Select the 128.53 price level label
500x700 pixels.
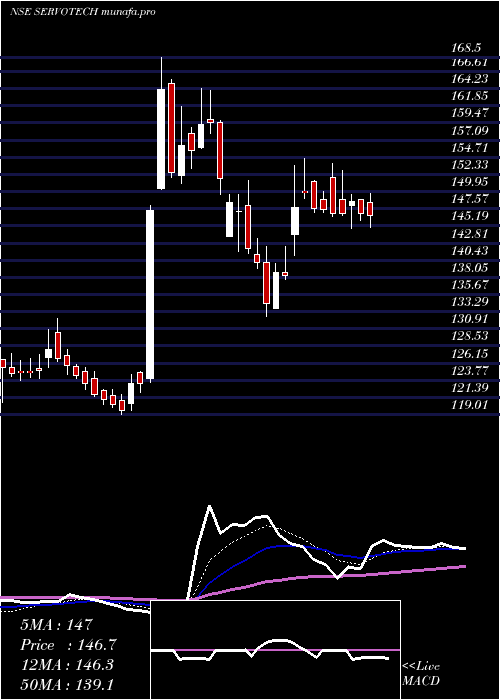470,336
